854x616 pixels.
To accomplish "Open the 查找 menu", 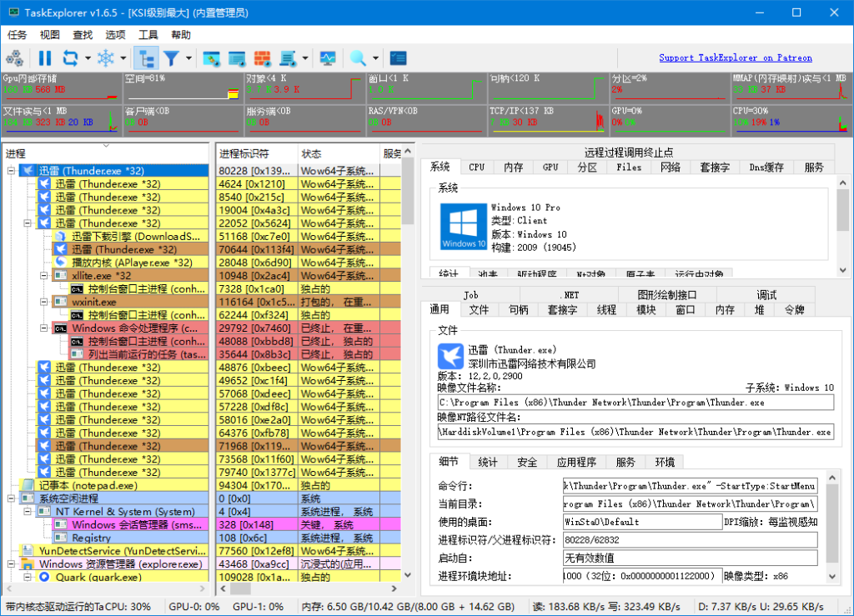I will [x=83, y=35].
